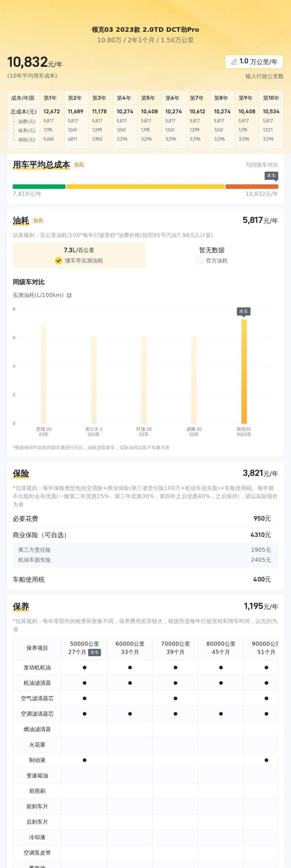Click the pencil edit icon for yearly mileage

[x=234, y=62]
